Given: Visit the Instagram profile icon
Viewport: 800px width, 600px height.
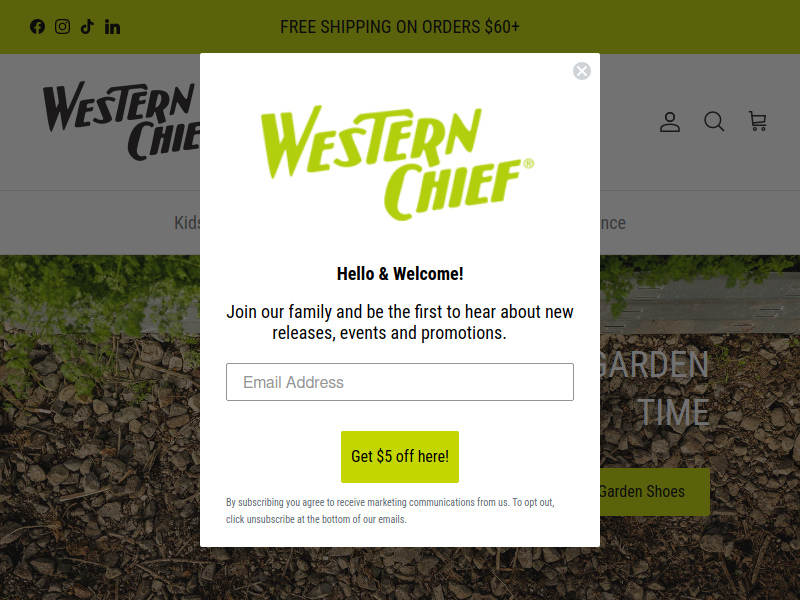Looking at the screenshot, I should tap(62, 27).
